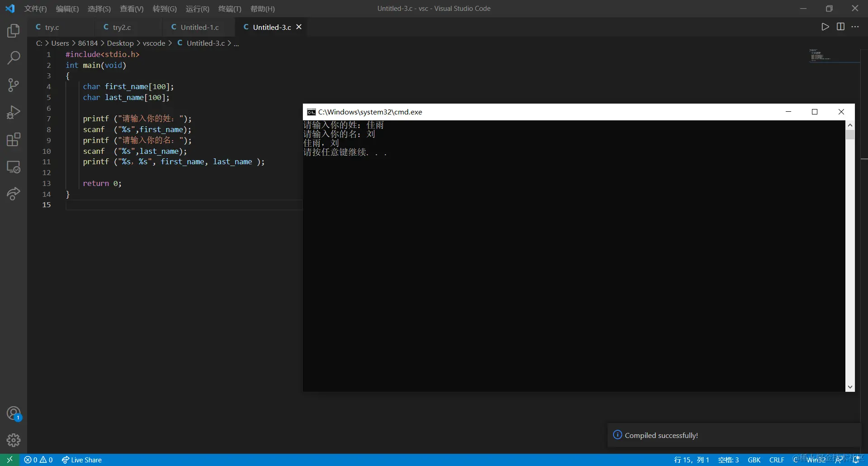Image resolution: width=868 pixels, height=466 pixels.
Task: Click the feedback icon in status bar
Action: coord(839,460)
